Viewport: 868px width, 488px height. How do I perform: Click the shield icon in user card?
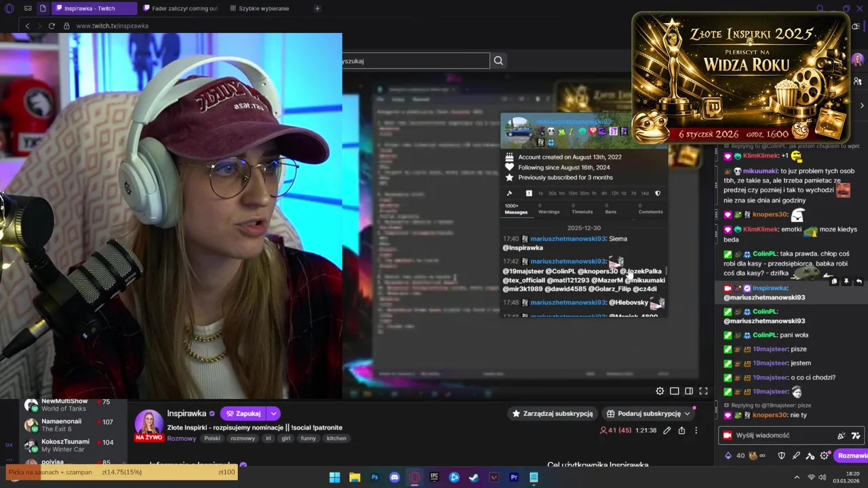pyautogui.click(x=657, y=193)
